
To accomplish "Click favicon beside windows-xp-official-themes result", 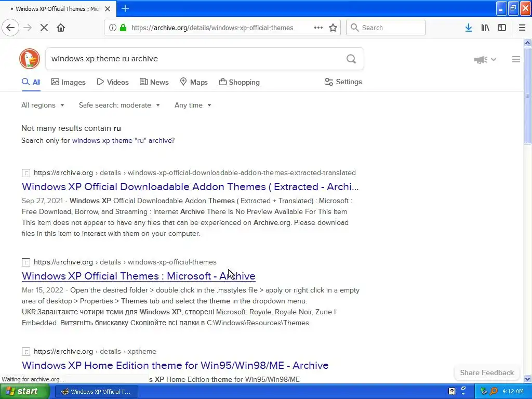I will pos(26,262).
